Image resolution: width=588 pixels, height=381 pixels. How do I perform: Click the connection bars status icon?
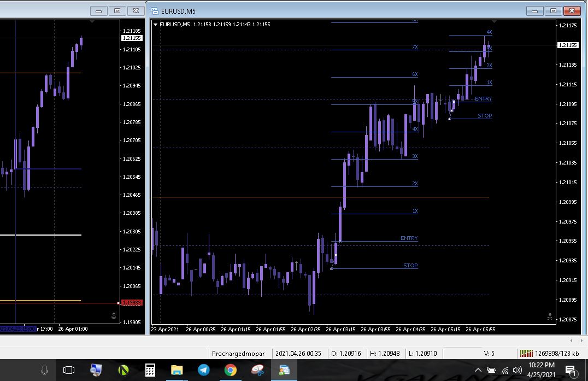[x=526, y=353]
